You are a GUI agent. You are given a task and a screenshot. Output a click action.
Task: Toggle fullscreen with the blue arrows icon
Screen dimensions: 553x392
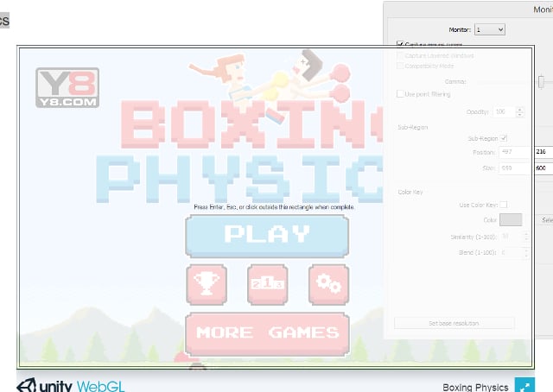(x=524, y=386)
